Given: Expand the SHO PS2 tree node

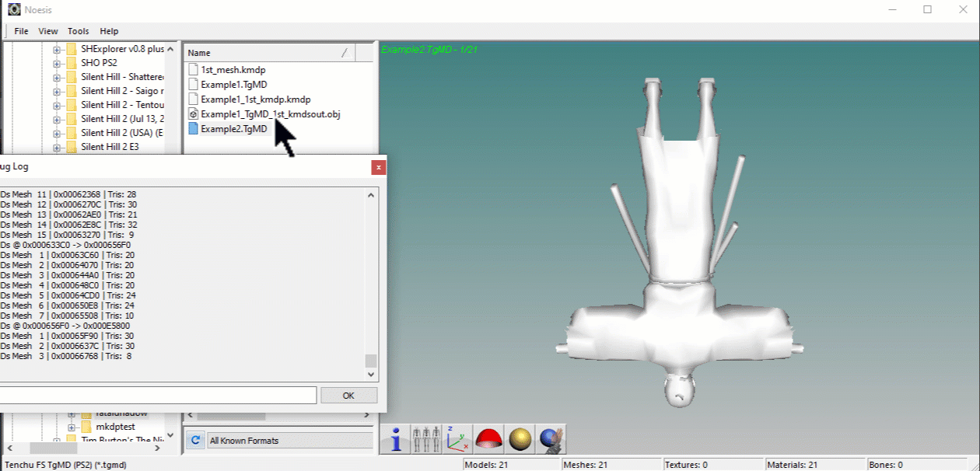Looking at the screenshot, I should point(57,63).
